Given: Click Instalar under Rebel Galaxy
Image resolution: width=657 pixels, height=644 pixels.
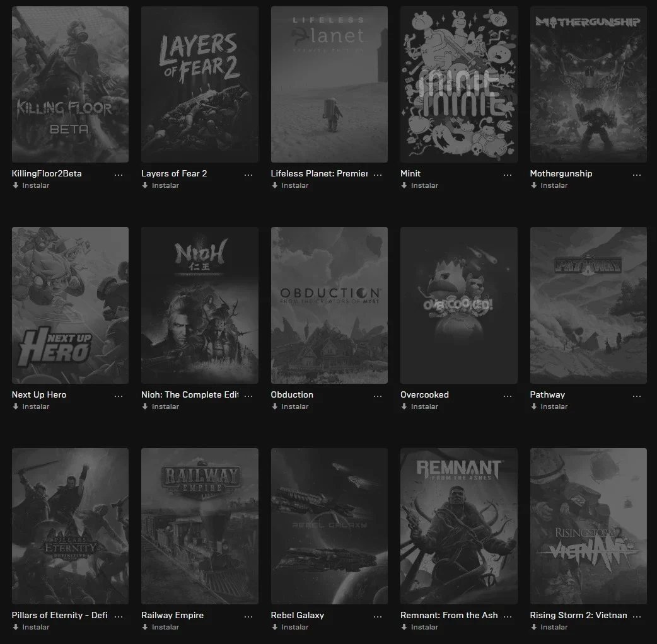Looking at the screenshot, I should (x=290, y=627).
